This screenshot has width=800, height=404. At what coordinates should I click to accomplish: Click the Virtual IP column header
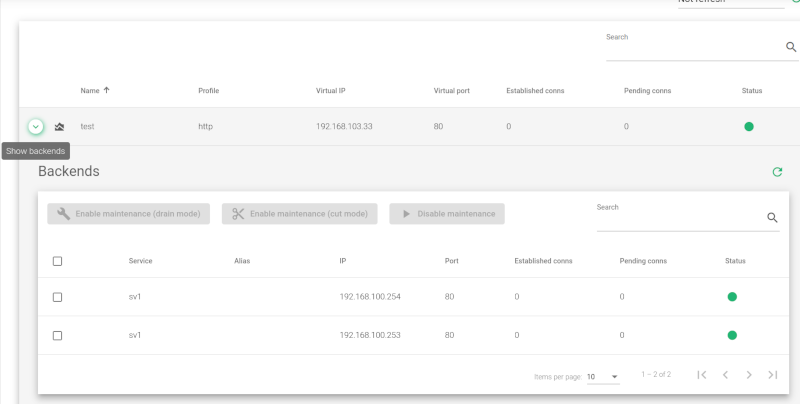(331, 91)
